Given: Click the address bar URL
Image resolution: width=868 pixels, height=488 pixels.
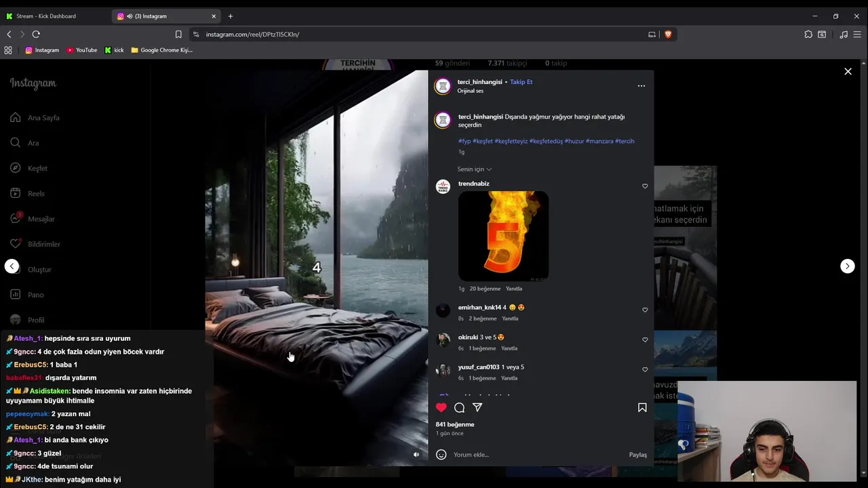Looking at the screenshot, I should point(252,35).
